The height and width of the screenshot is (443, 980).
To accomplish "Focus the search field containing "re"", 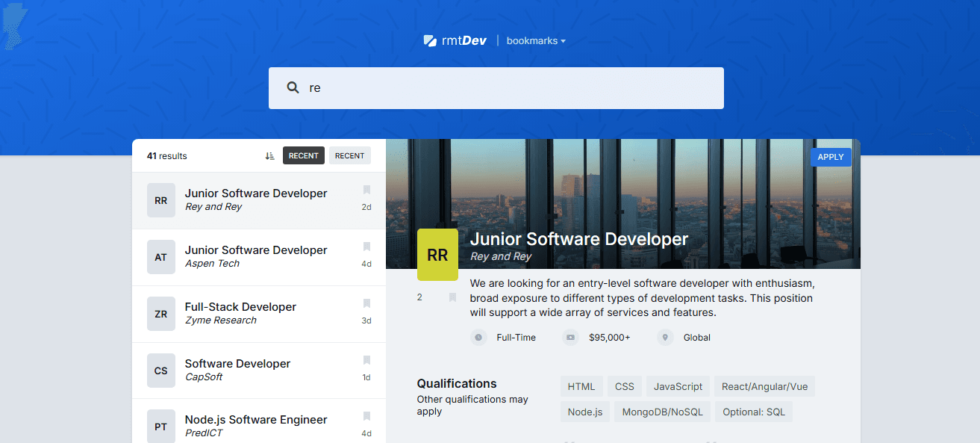I will click(496, 88).
